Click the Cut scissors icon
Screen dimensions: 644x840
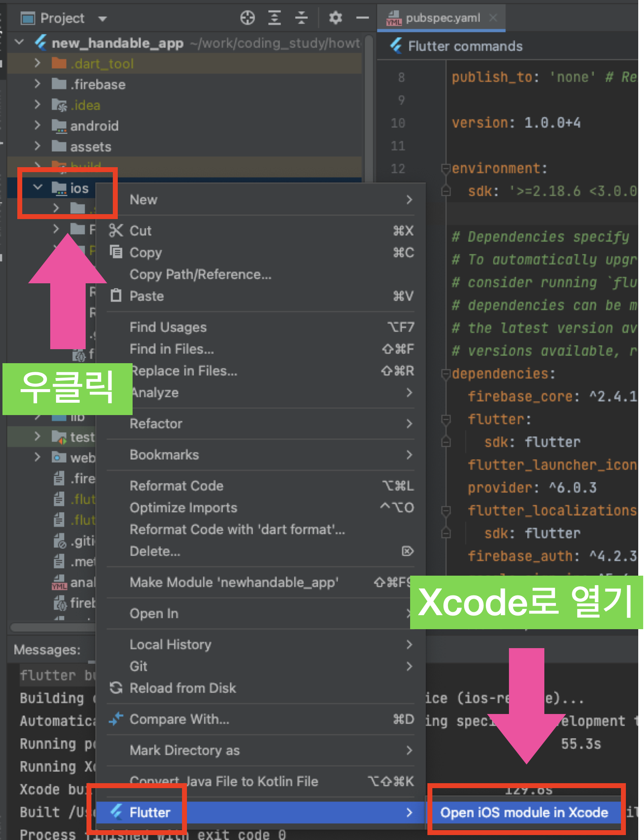pos(116,231)
